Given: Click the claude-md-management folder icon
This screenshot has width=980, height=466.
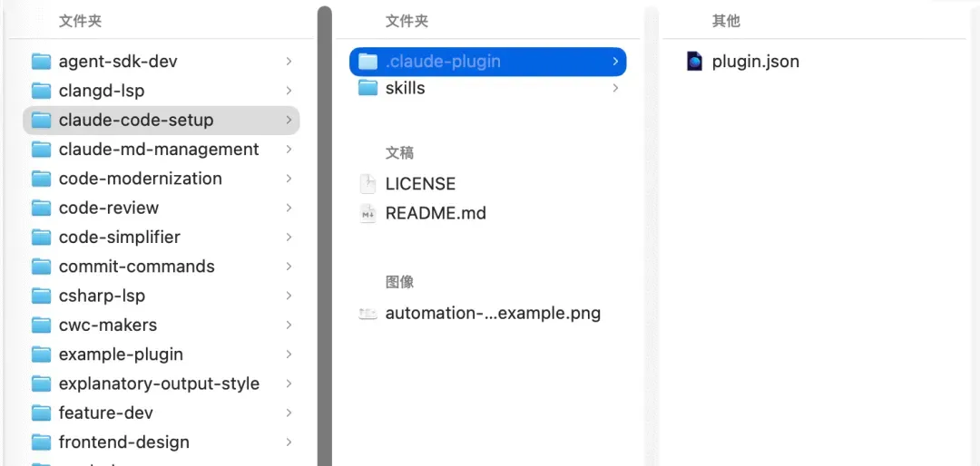Looking at the screenshot, I should click(41, 150).
